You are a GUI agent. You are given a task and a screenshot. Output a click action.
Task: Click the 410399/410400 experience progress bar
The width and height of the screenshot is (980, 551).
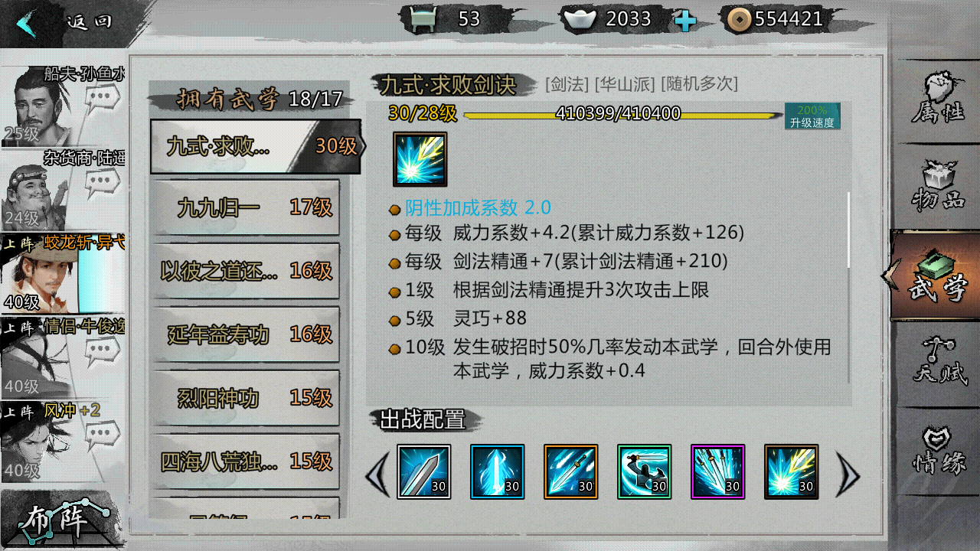click(x=619, y=115)
